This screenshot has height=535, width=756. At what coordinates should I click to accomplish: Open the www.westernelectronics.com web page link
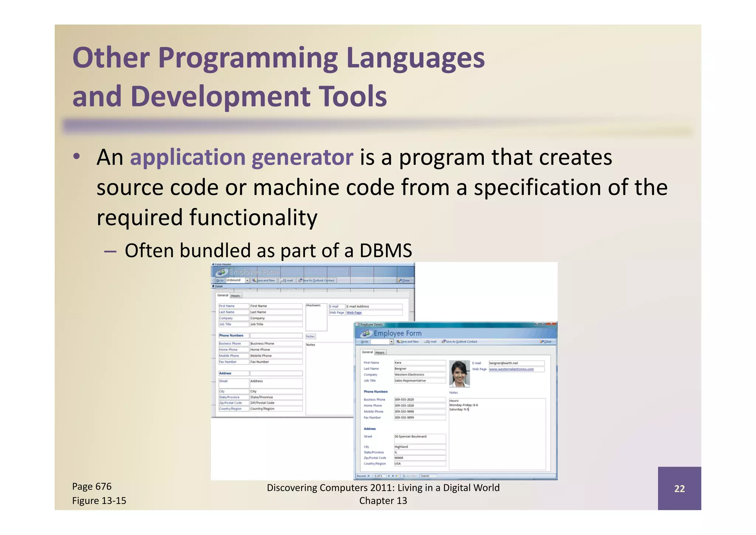pyautogui.click(x=511, y=369)
